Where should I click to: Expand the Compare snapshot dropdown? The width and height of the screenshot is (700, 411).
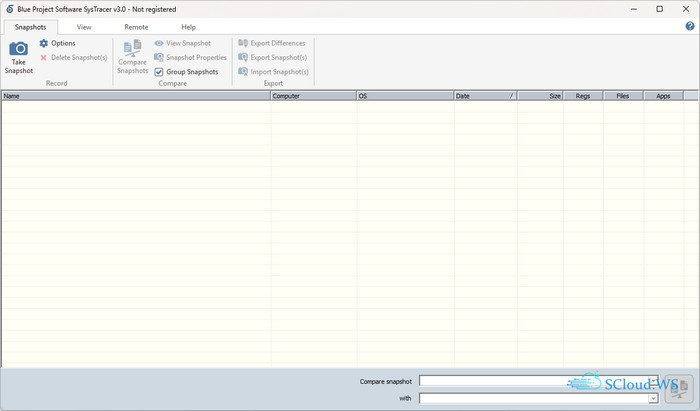pyautogui.click(x=653, y=381)
